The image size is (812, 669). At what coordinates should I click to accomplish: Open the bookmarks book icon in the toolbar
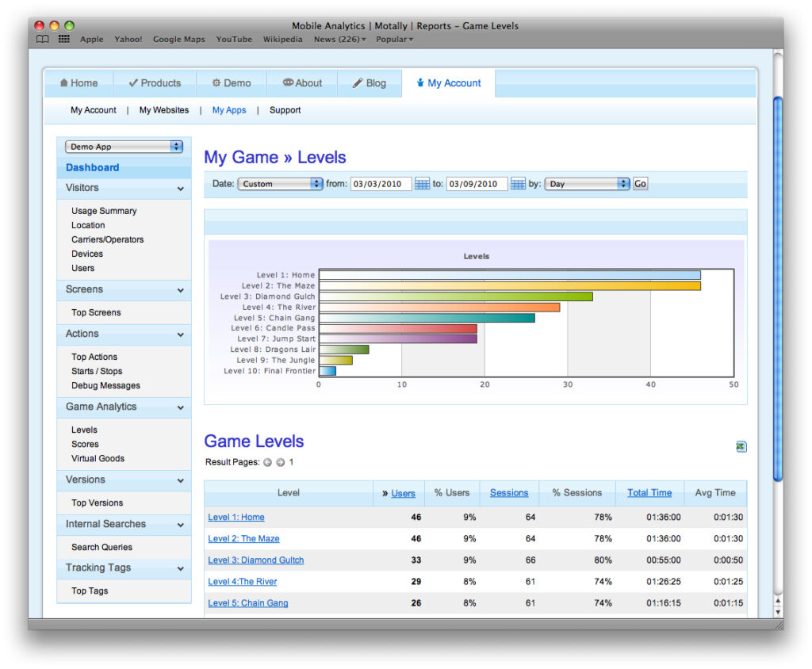(43, 40)
